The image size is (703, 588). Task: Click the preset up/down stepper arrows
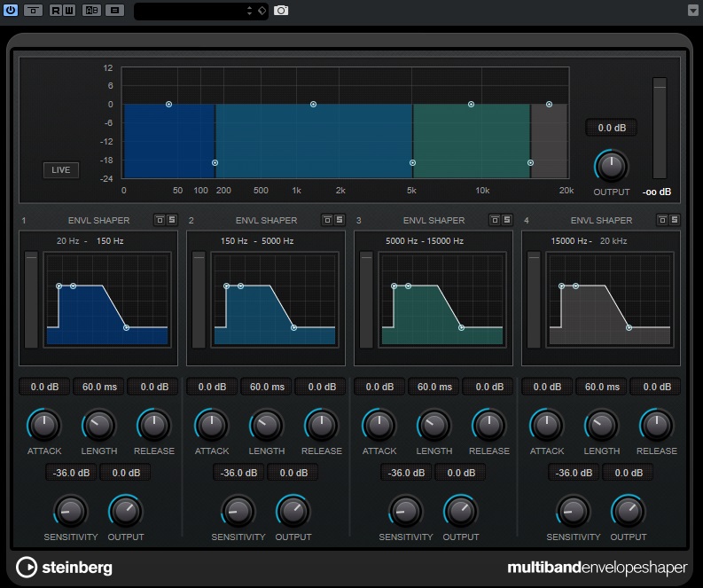[x=250, y=11]
